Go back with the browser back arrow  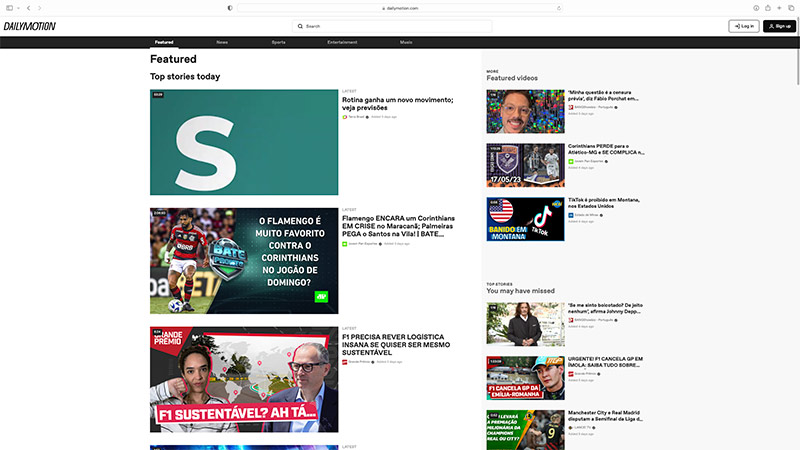pyautogui.click(x=29, y=8)
